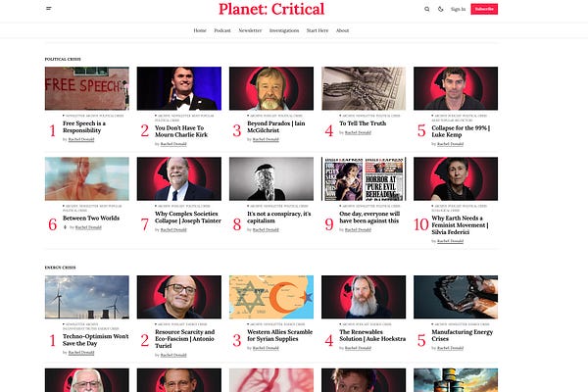Screen dimensions: 588x392
Task: Open Silvia Federici portrait thumbnail
Action: 456,178
